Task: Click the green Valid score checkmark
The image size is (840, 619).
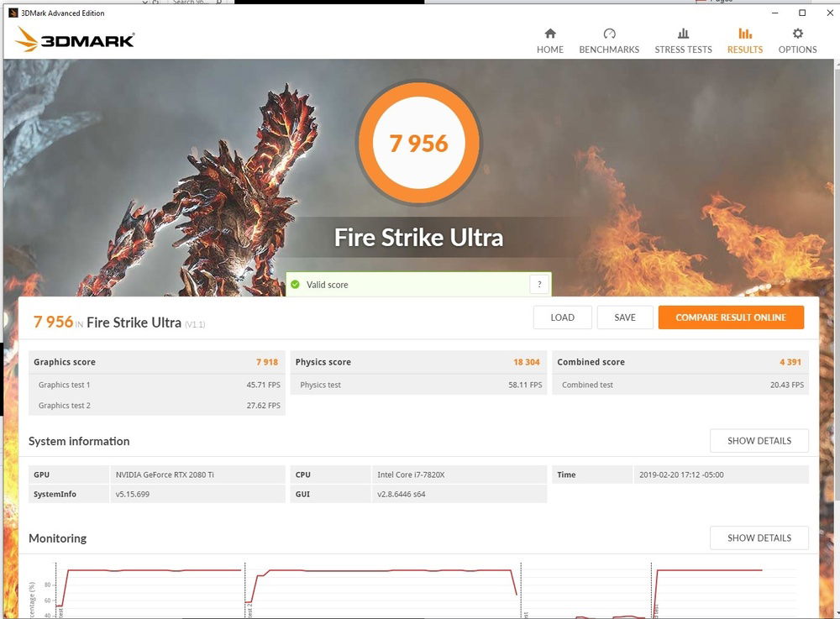Action: pyautogui.click(x=295, y=285)
